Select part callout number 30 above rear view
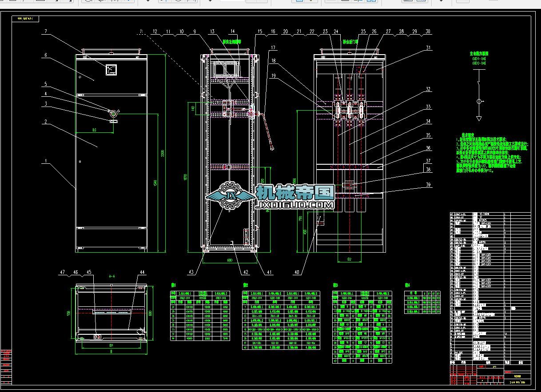The height and width of the screenshot is (392, 541). coord(428,32)
